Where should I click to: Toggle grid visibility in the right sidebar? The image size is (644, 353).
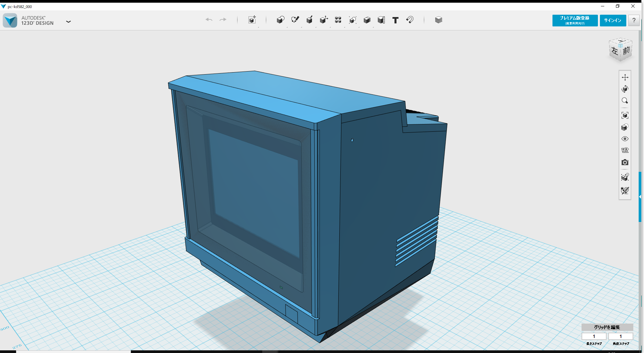tap(625, 150)
